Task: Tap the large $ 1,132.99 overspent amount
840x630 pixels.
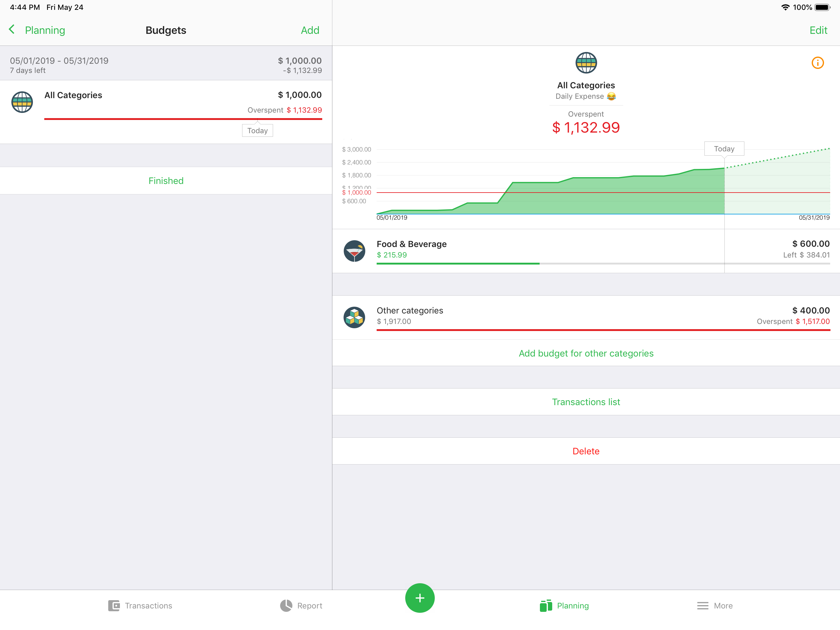Action: [x=586, y=127]
